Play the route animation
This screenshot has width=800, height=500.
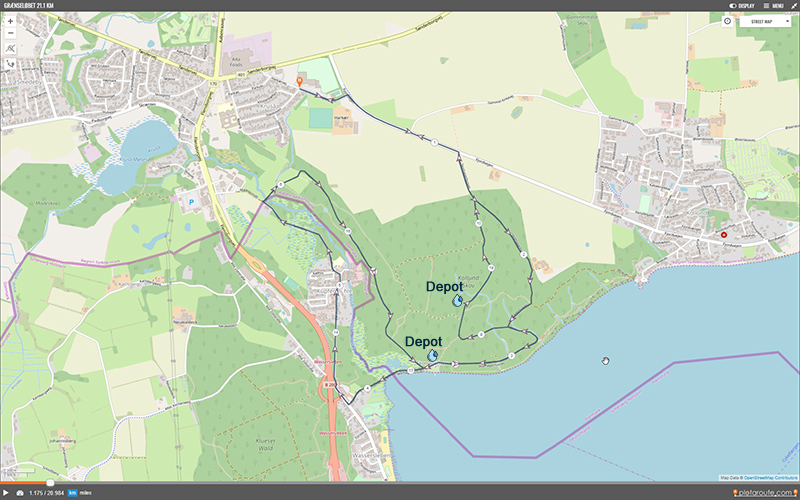[7, 493]
